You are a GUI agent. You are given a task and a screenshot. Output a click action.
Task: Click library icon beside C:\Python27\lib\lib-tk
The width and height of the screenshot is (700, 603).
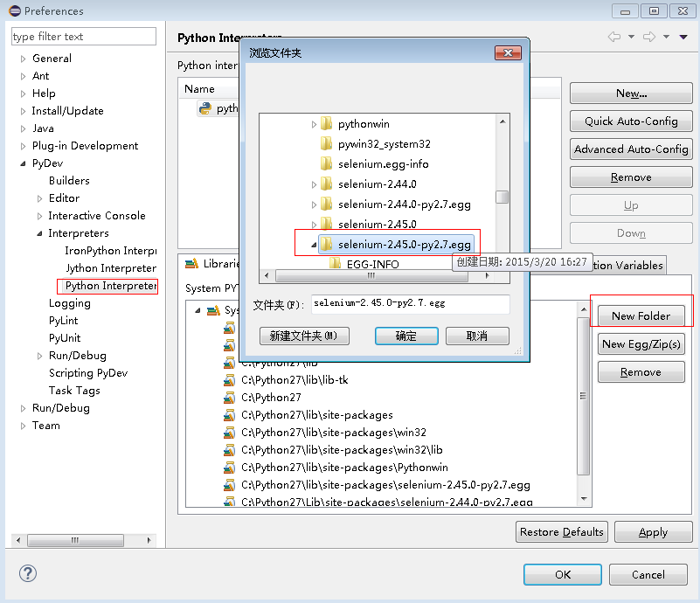[x=229, y=380]
